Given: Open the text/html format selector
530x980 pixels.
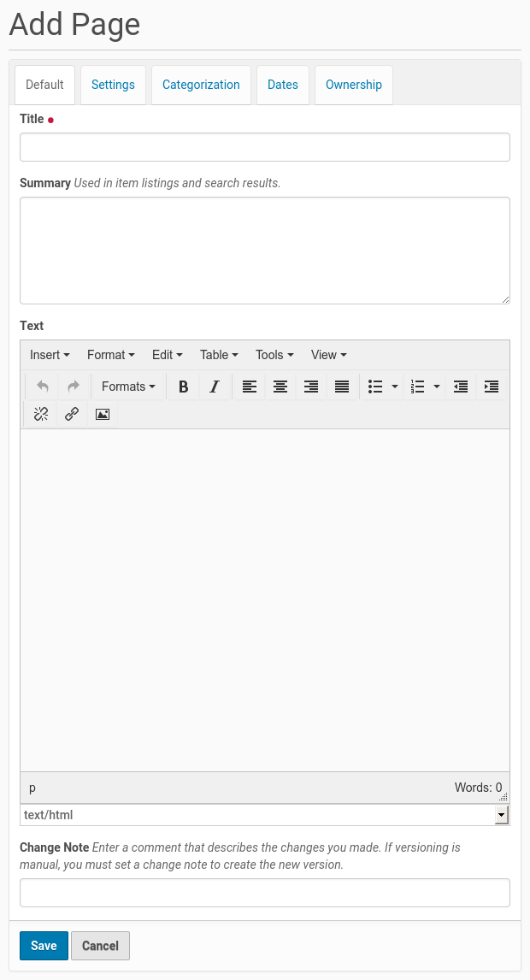Looking at the screenshot, I should (264, 815).
